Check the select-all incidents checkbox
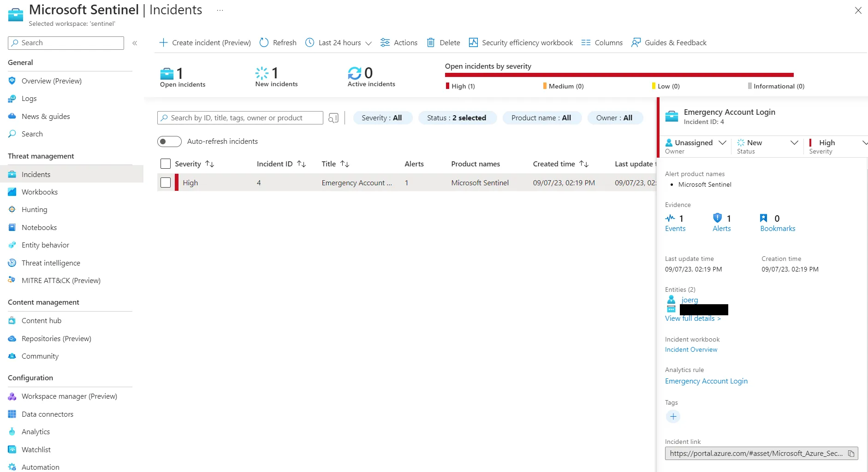868x472 pixels. (166, 164)
